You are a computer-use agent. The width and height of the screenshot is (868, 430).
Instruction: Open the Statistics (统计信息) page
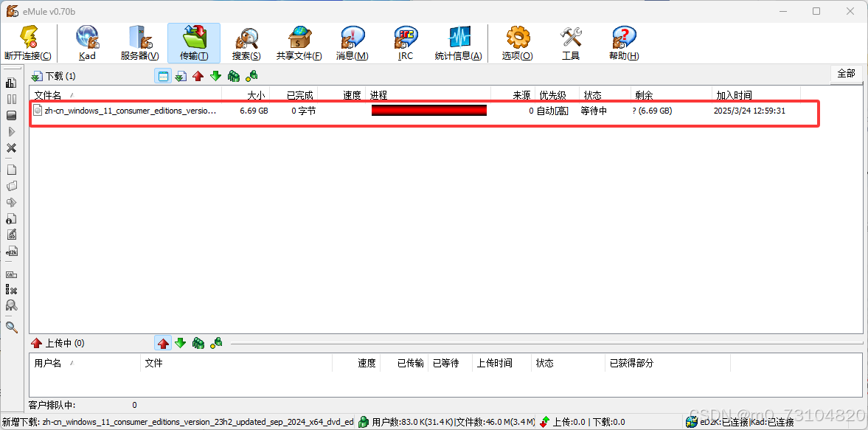[x=459, y=43]
